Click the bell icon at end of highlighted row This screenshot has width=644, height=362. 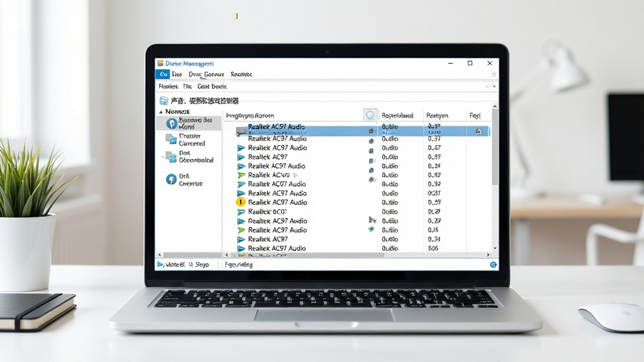[479, 131]
